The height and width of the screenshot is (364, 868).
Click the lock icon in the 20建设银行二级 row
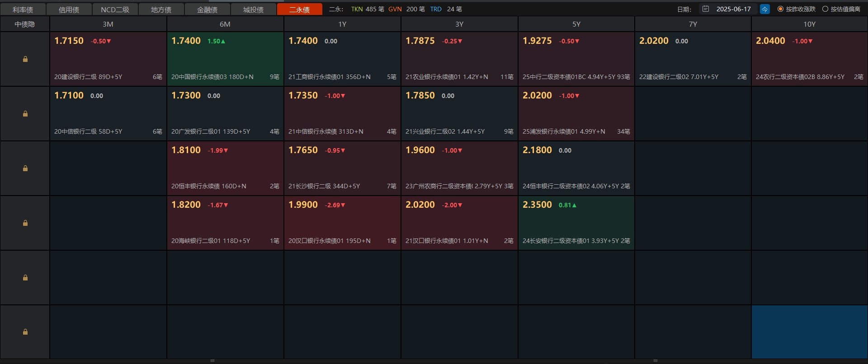pos(25,59)
